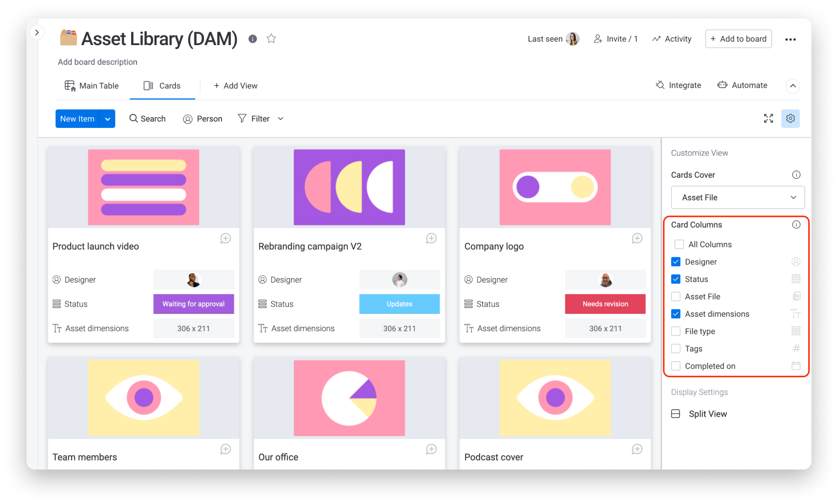Viewport: 838px width, 504px height.
Task: Click person icon beside Designer checkbox
Action: point(796,261)
